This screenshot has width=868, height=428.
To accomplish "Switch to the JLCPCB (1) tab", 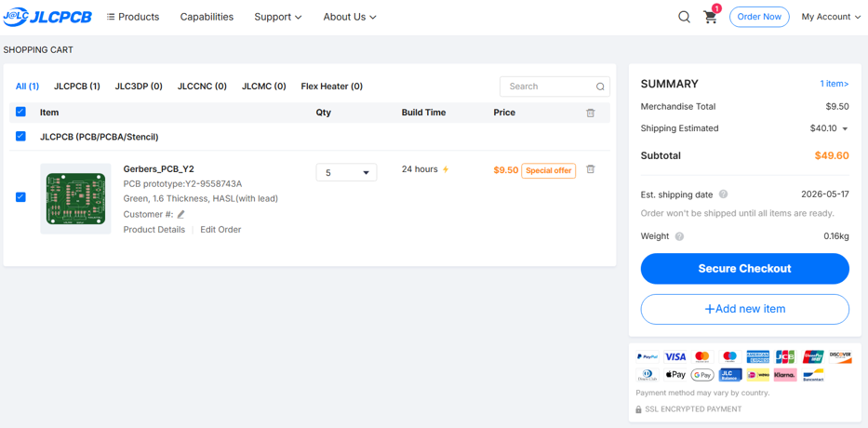I will point(77,87).
